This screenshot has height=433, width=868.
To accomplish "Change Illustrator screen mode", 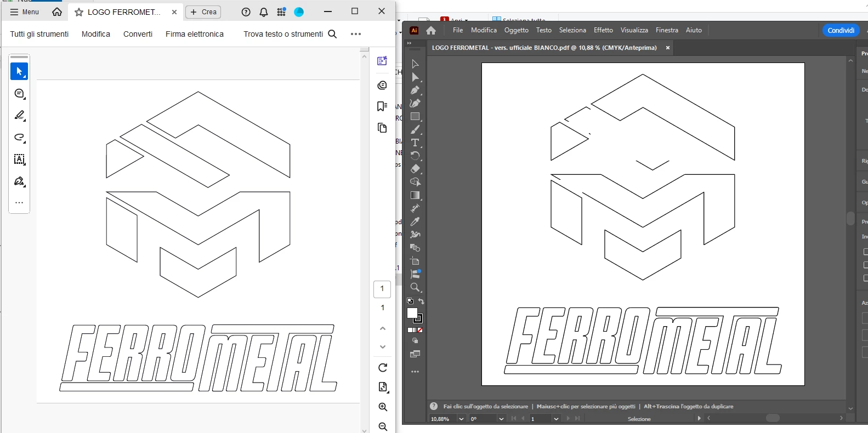I will (x=415, y=354).
